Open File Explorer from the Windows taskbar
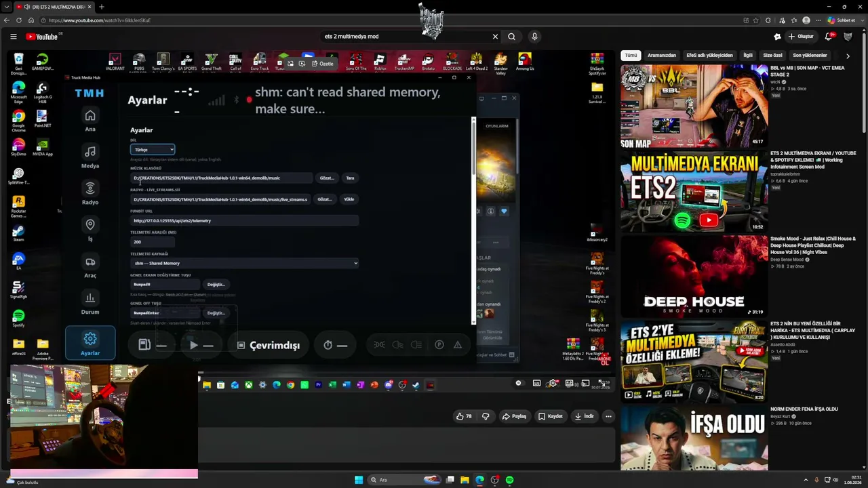 click(465, 480)
